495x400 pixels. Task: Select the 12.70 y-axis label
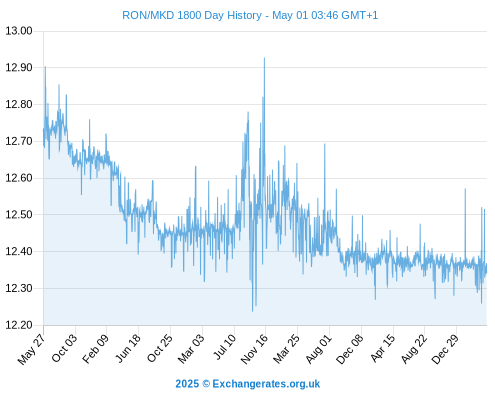point(19,141)
